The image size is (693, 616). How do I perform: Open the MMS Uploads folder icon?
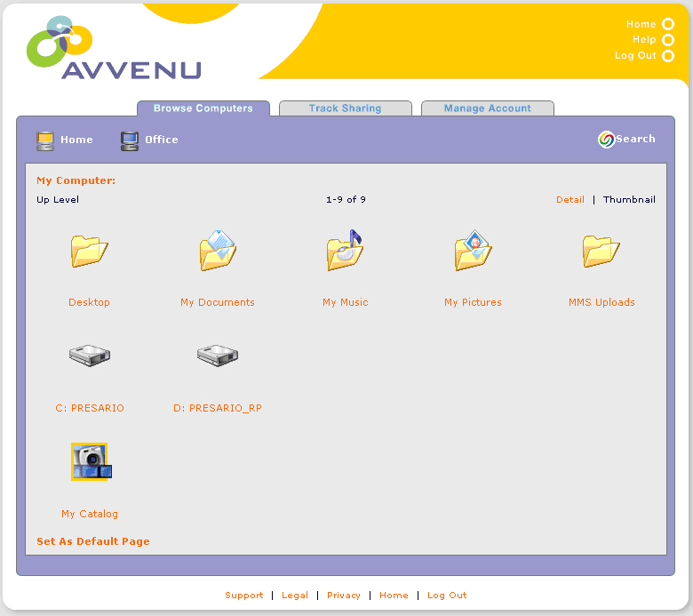click(x=601, y=252)
